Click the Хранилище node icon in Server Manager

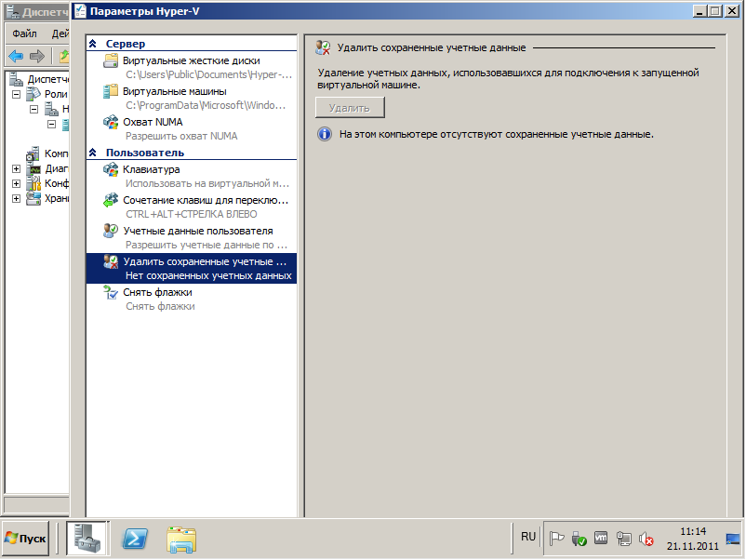tap(33, 198)
